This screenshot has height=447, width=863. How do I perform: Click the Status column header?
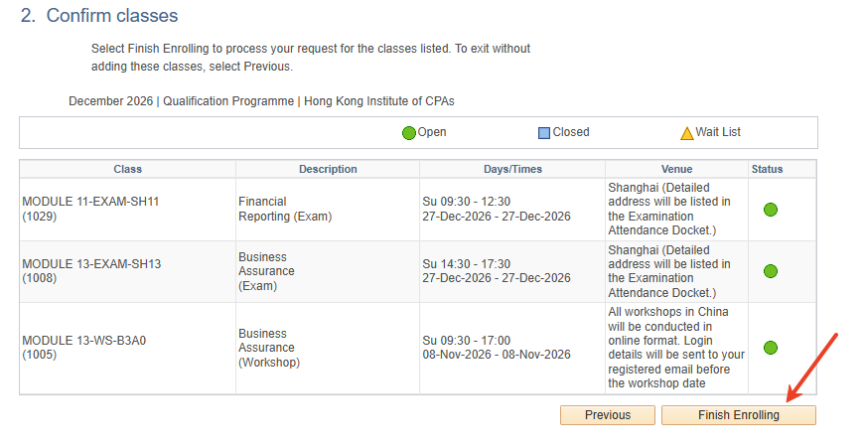click(x=767, y=170)
